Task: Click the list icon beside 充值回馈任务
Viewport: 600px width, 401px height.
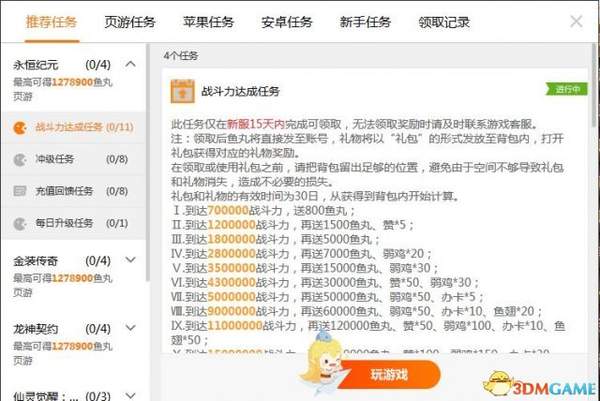Action: click(20, 191)
